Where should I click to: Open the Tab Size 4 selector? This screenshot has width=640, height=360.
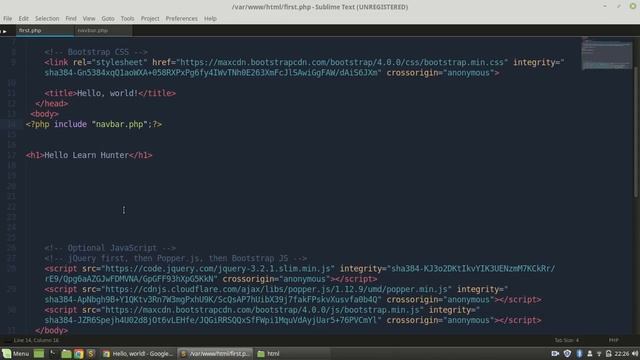click(x=566, y=340)
